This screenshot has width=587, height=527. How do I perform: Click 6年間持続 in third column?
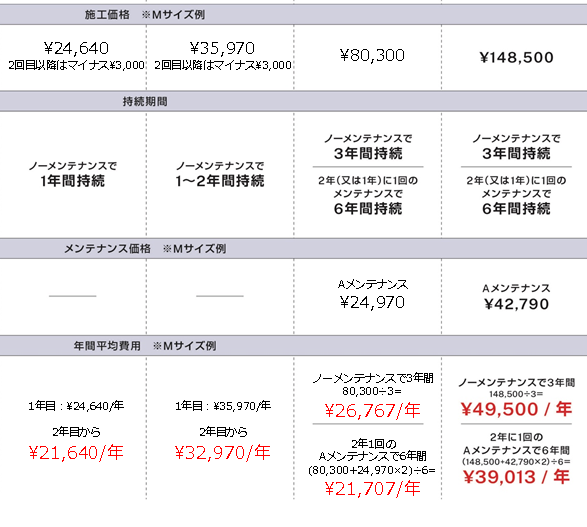(x=368, y=208)
